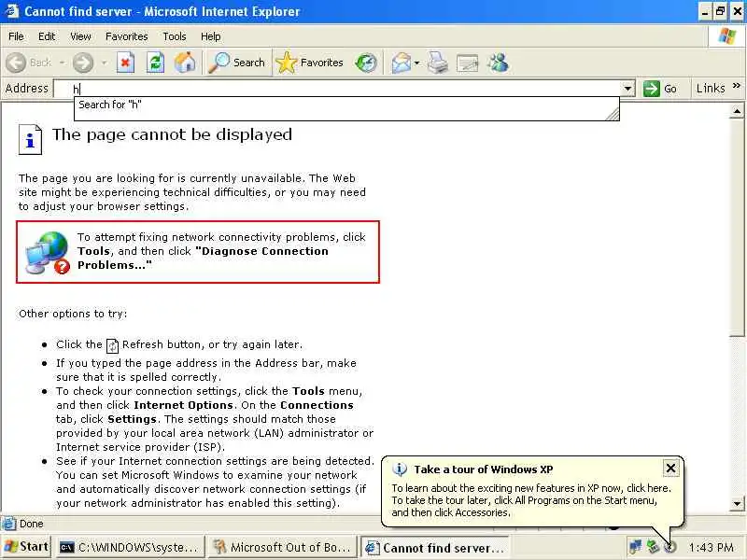Click Cannot find server taskbar button

435,548
